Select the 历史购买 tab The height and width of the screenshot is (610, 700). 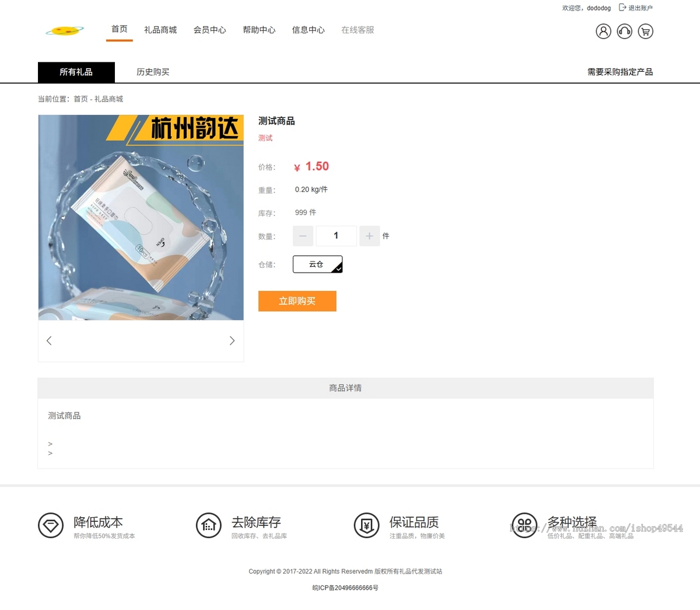(x=153, y=72)
